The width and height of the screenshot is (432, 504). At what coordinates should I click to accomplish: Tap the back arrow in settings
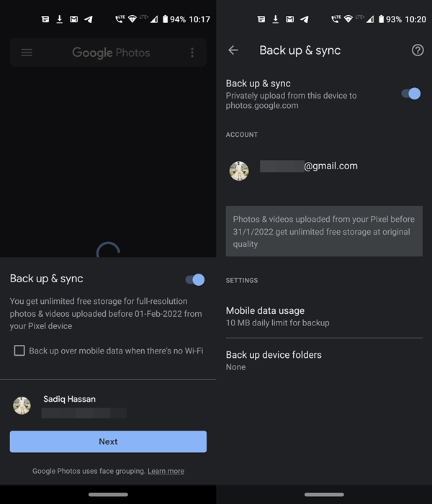coord(233,50)
